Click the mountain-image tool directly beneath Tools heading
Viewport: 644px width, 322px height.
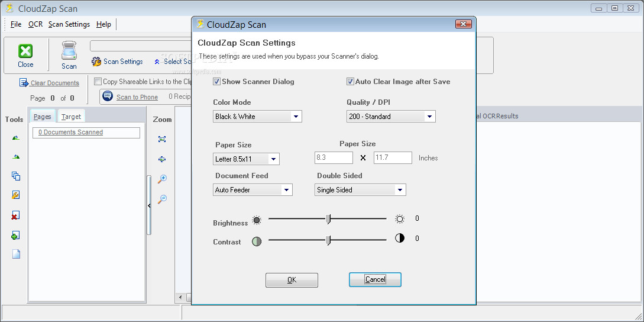pyautogui.click(x=15, y=138)
